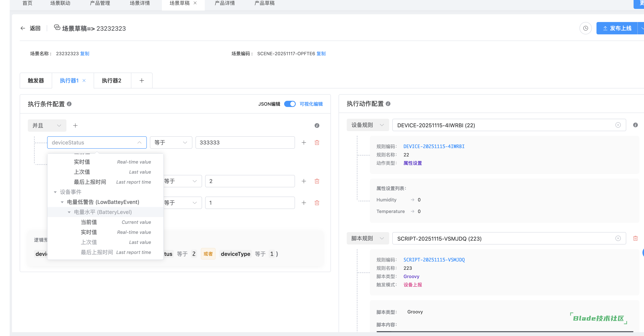This screenshot has height=336, width=644.
Task: Click the back arrow icon
Action: point(23,28)
